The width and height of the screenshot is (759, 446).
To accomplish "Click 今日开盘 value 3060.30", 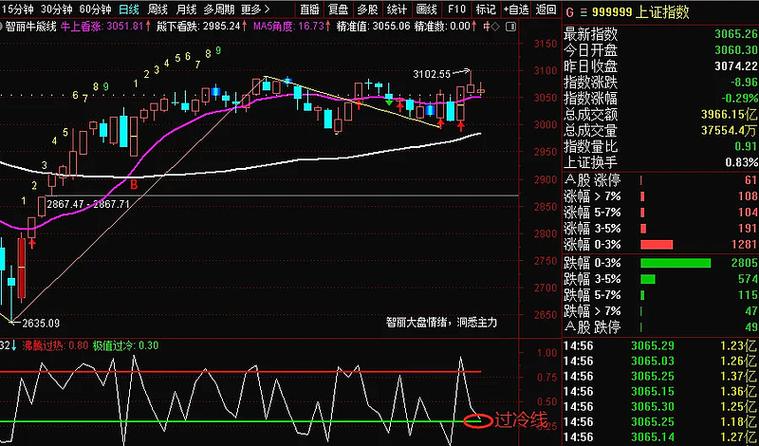I will tap(736, 50).
